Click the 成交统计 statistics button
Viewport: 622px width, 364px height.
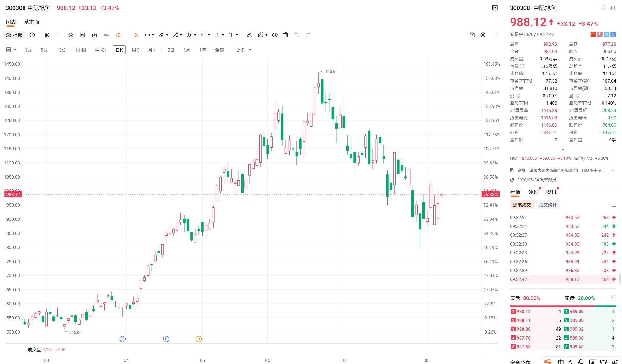pyautogui.click(x=548, y=205)
